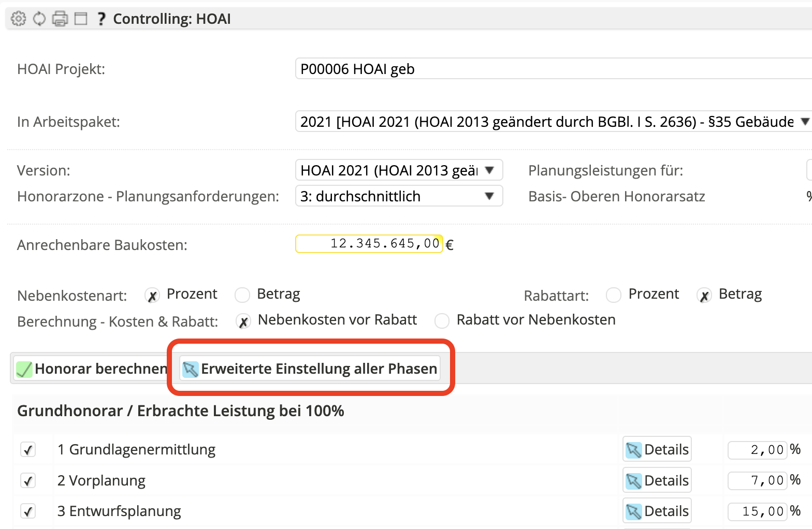This screenshot has width=812, height=529.
Task: Open Details for 2 Vorplanung
Action: pyautogui.click(x=657, y=480)
